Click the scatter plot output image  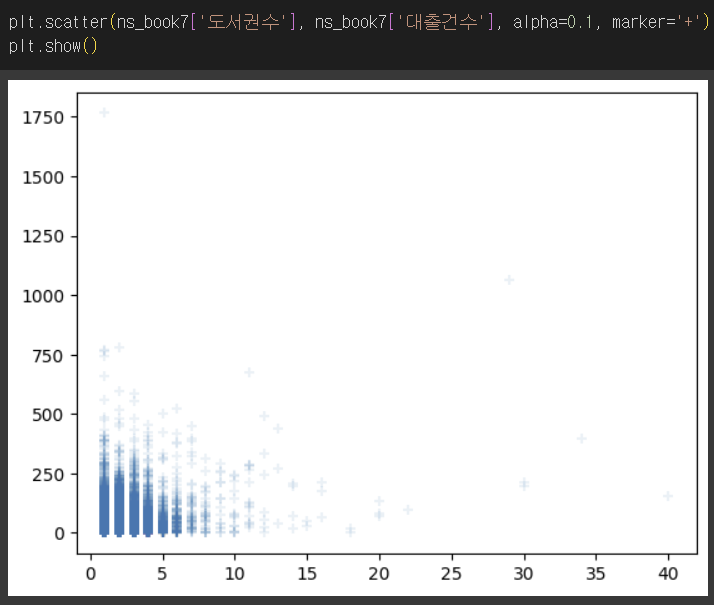point(358,338)
